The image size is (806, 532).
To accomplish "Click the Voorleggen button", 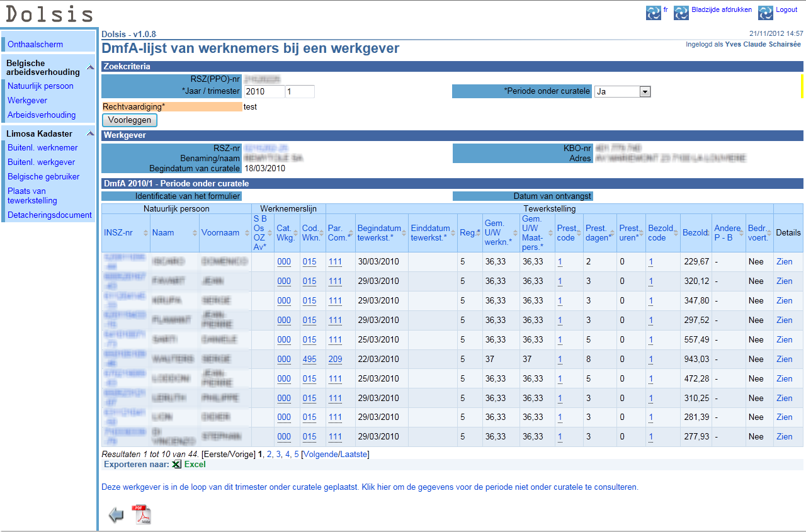I will click(130, 120).
